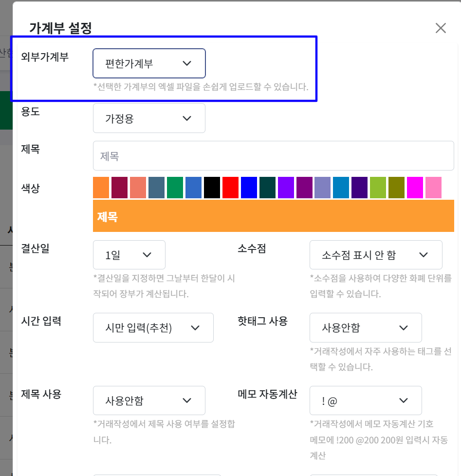Choose the dark teal color swatch

(267, 188)
